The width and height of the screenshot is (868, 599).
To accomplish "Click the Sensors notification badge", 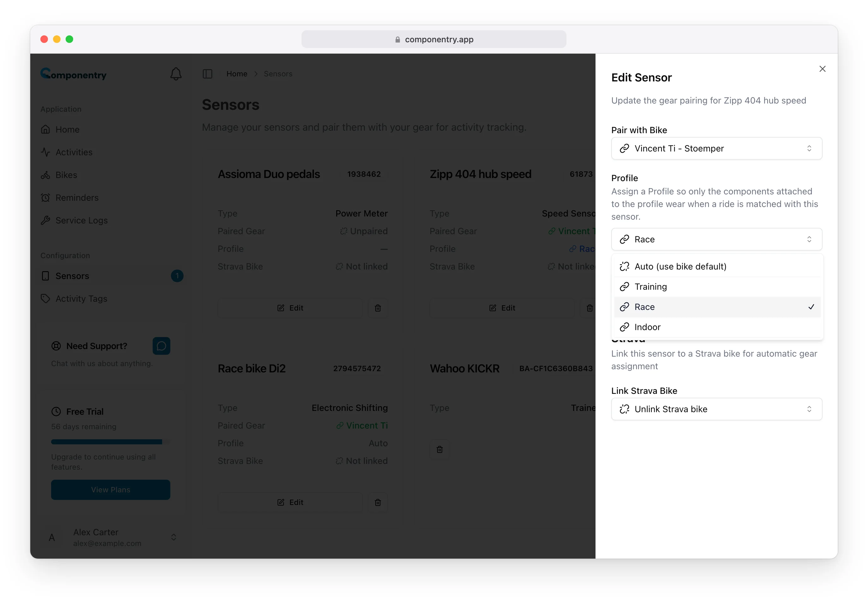I will [177, 276].
